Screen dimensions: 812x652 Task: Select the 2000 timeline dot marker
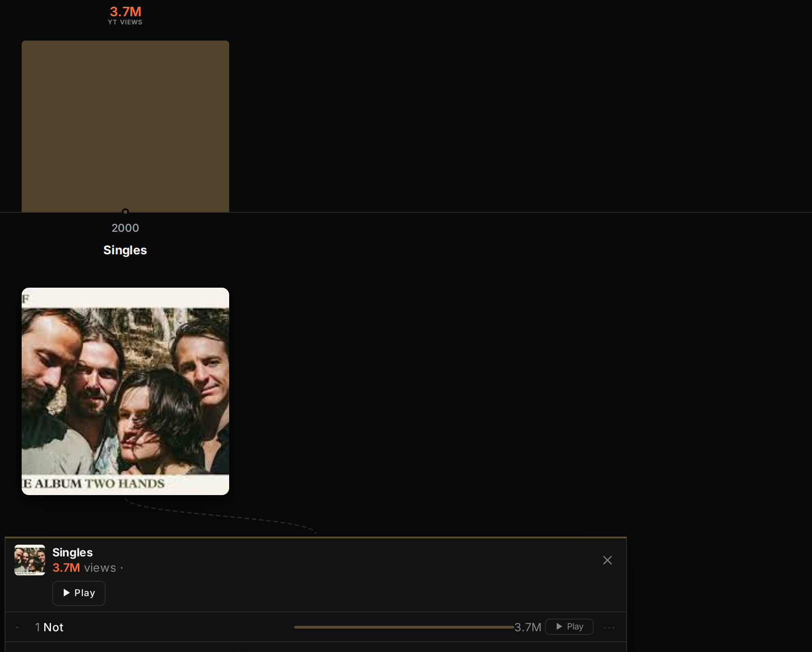pyautogui.click(x=125, y=212)
